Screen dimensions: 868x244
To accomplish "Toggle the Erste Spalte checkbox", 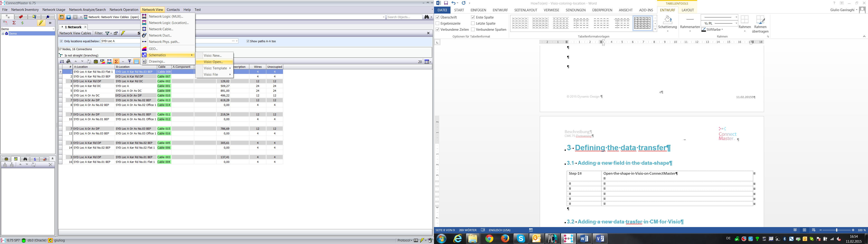I will pyautogui.click(x=473, y=17).
